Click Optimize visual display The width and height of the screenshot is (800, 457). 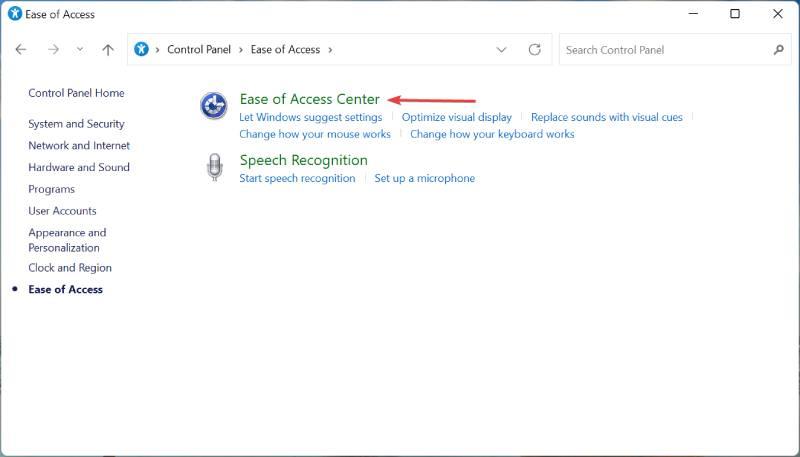coord(457,117)
